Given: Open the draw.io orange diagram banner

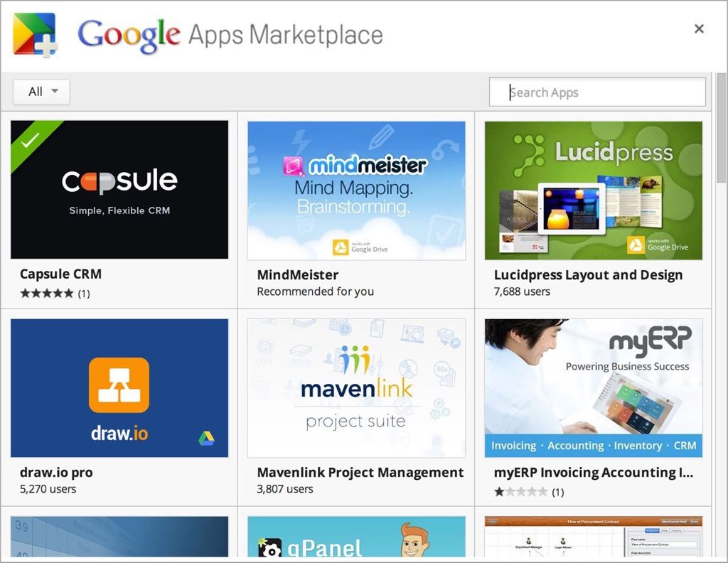Looking at the screenshot, I should click(x=119, y=387).
